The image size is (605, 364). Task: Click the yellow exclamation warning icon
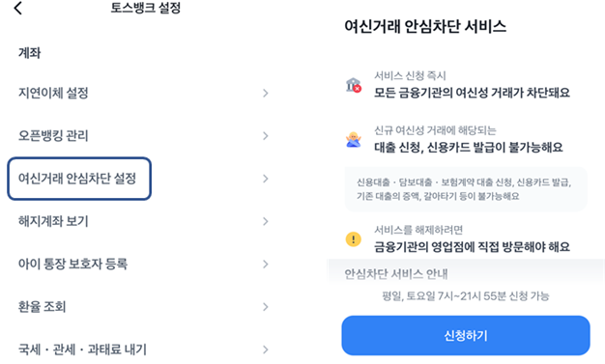[353, 239]
